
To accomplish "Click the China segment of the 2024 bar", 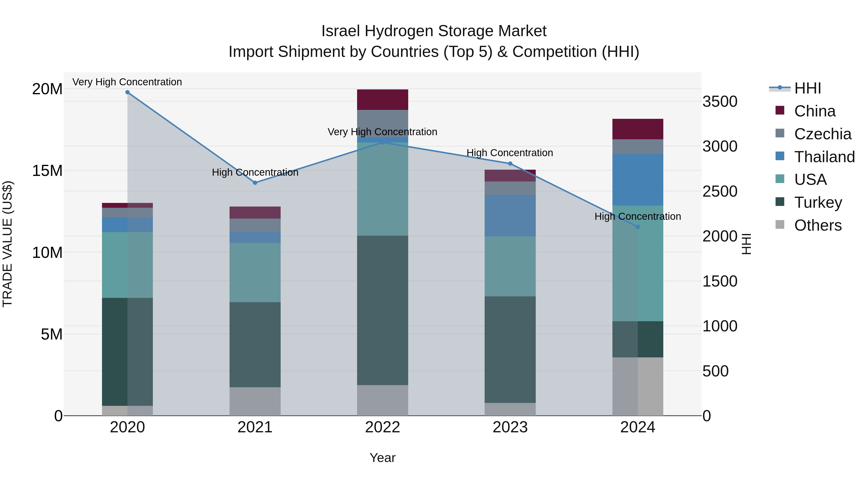I will [x=637, y=129].
